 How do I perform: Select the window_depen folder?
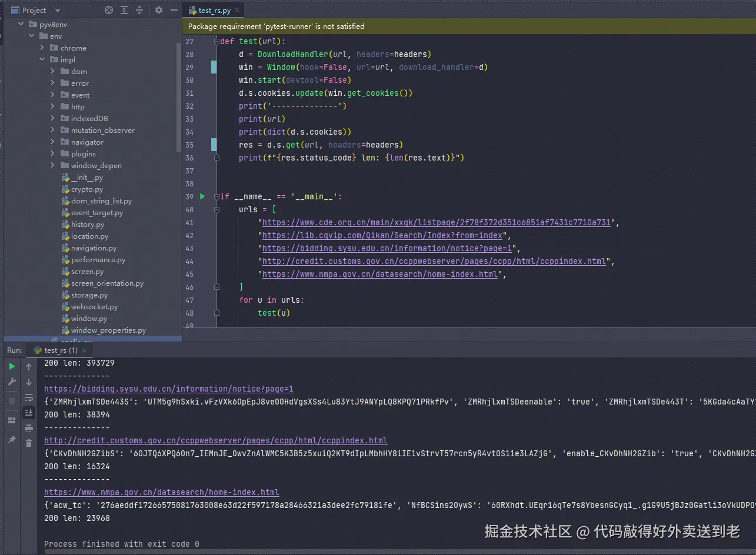pos(96,165)
